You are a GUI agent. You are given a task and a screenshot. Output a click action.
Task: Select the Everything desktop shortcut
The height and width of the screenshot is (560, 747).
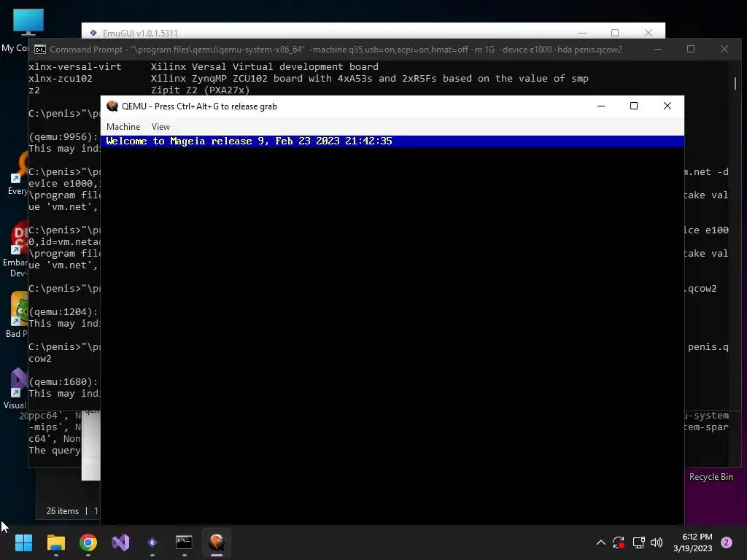[18, 174]
